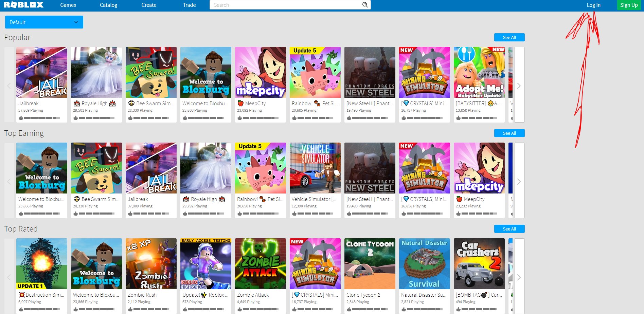This screenshot has width=644, height=314.
Task: Click thumbs-up icon under MeepCity in Top Earning
Action: point(459,214)
